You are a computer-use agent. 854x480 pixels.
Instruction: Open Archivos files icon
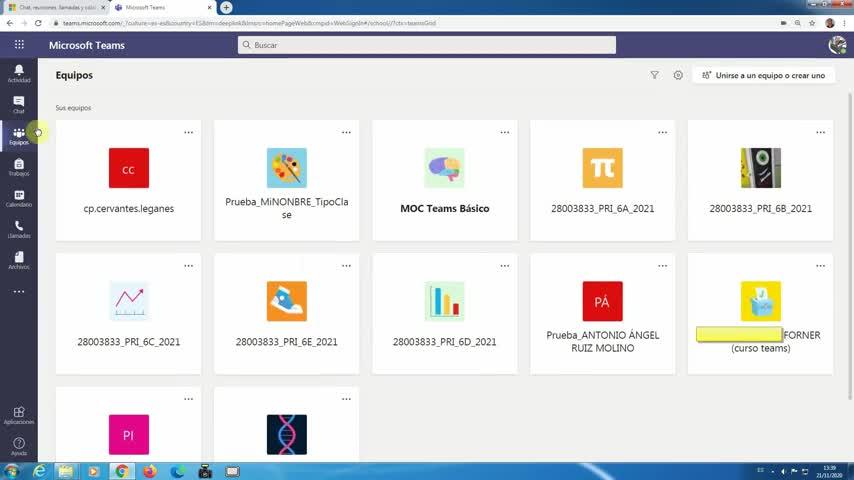[x=19, y=260]
